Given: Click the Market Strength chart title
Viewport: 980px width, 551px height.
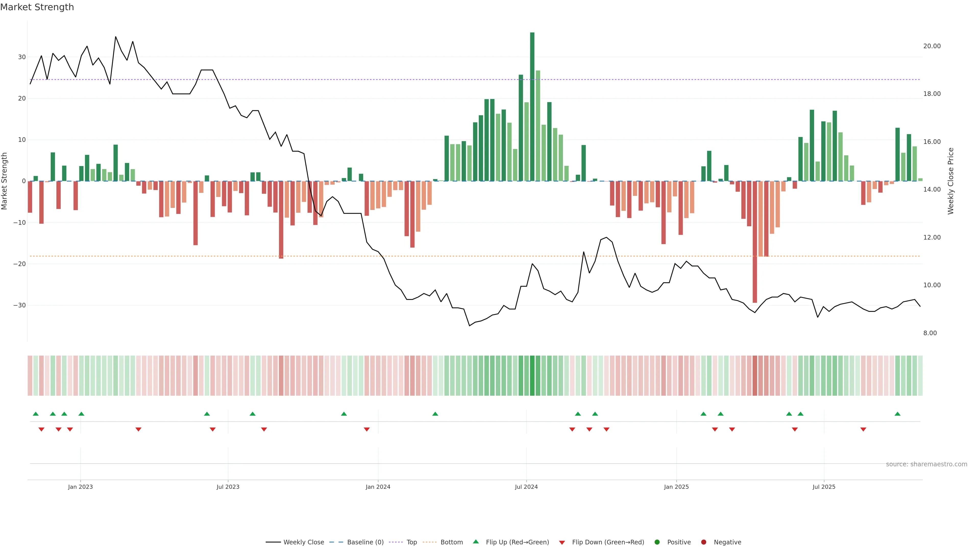Looking at the screenshot, I should (x=37, y=7).
